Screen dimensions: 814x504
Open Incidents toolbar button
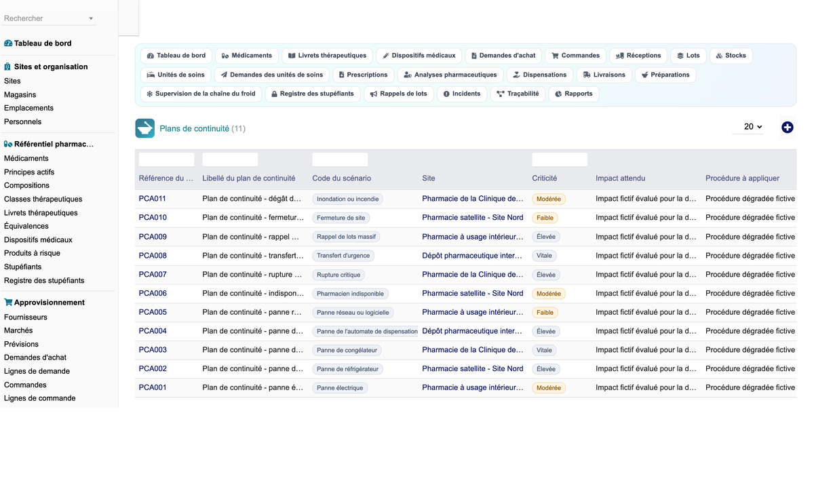462,94
